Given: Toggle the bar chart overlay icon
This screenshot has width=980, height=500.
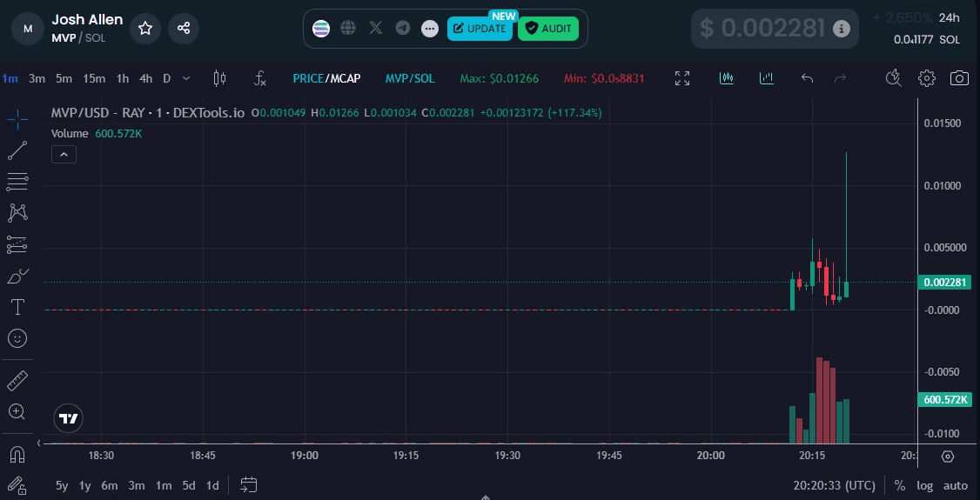Looking at the screenshot, I should point(766,78).
